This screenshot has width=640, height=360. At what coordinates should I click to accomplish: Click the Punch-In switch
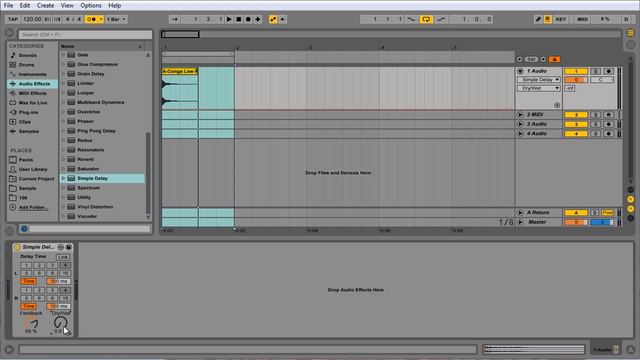click(411, 19)
